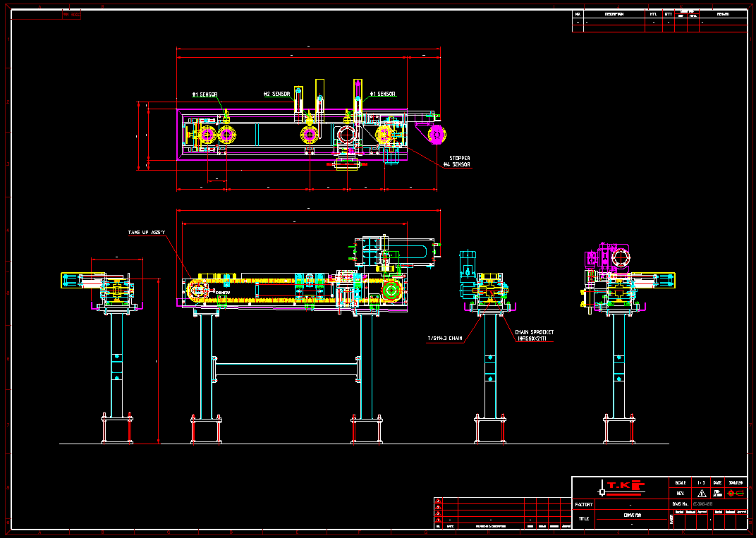The image size is (756, 538).
Task: Select the magenta roller right of top view
Action: pyautogui.click(x=437, y=134)
